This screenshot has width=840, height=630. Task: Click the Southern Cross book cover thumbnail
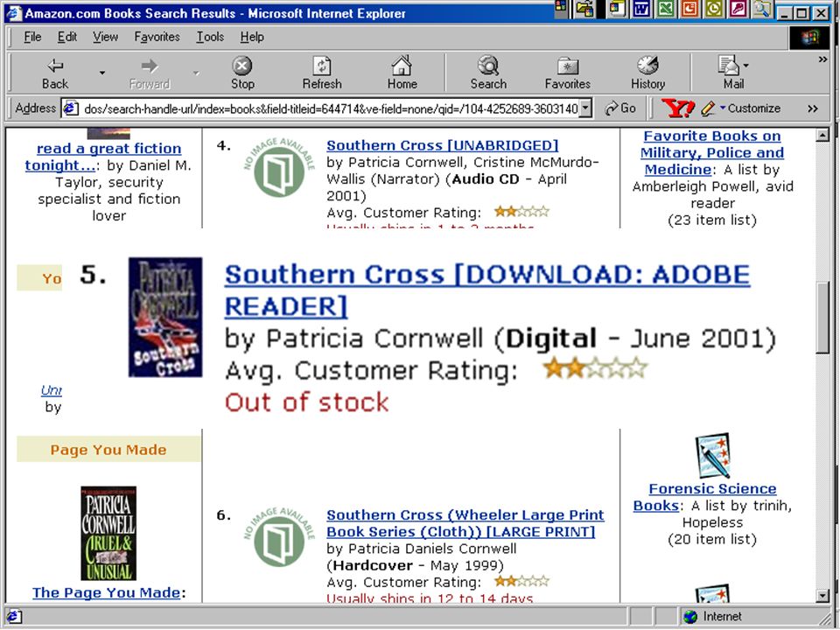coord(165,317)
